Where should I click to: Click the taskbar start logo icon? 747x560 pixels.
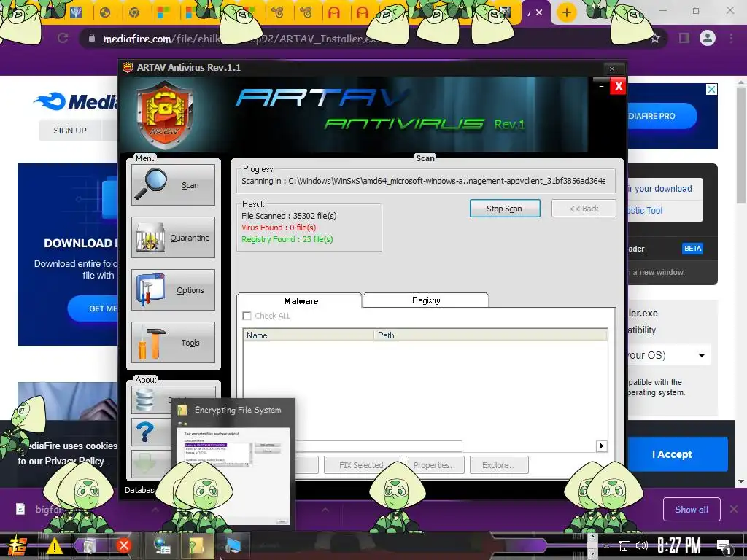click(x=16, y=545)
